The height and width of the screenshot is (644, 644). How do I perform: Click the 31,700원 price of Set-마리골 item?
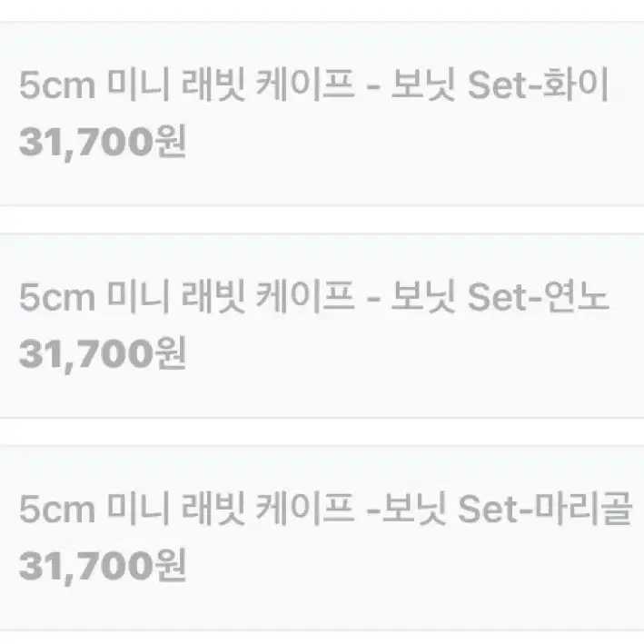pos(103,566)
